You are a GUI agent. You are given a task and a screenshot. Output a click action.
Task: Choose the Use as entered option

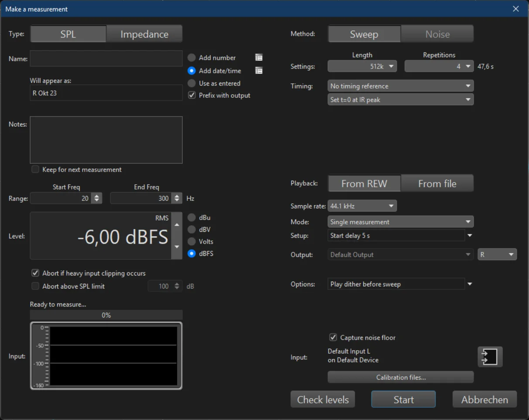192,83
